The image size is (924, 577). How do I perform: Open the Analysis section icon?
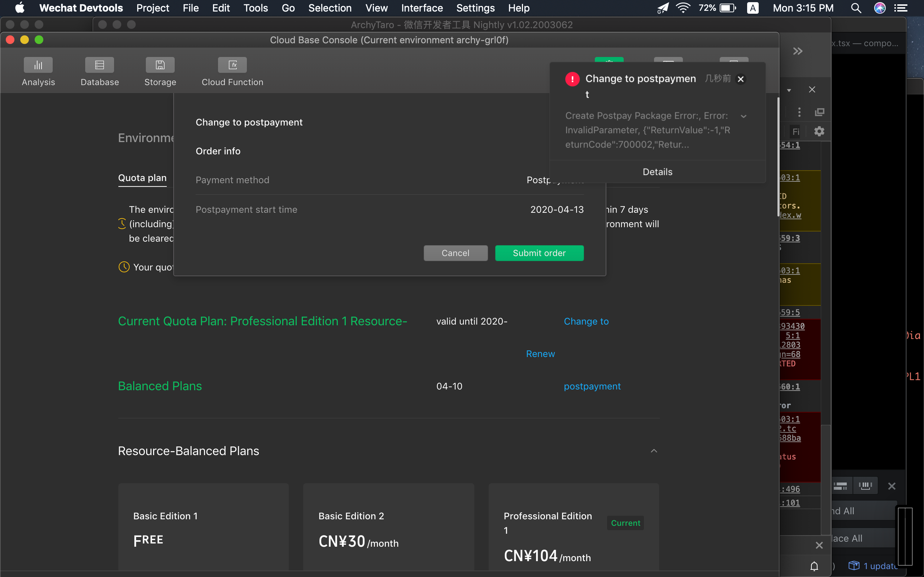(x=38, y=65)
